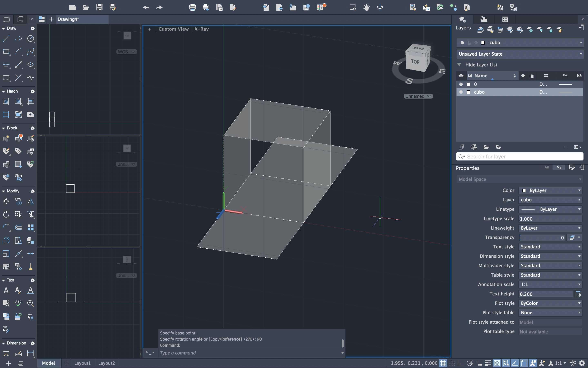Screen dimensions: 588x368
Task: Click the viewport plus controls button
Action: [150, 29]
